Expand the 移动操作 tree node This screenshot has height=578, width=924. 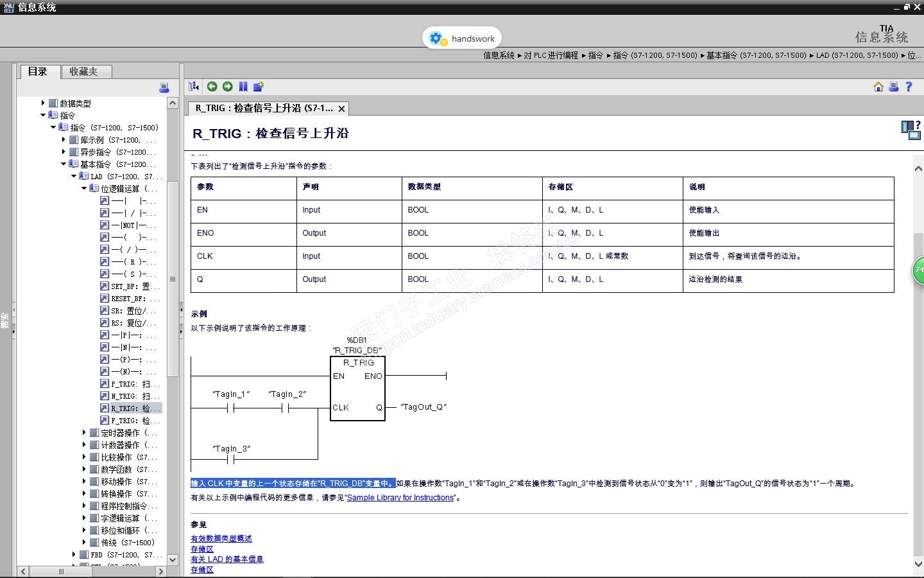pos(84,481)
